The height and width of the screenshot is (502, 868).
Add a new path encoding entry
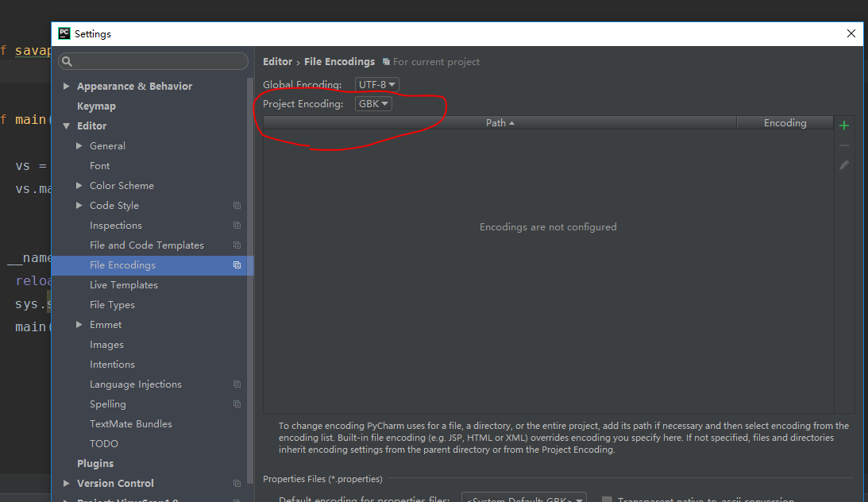tap(844, 125)
